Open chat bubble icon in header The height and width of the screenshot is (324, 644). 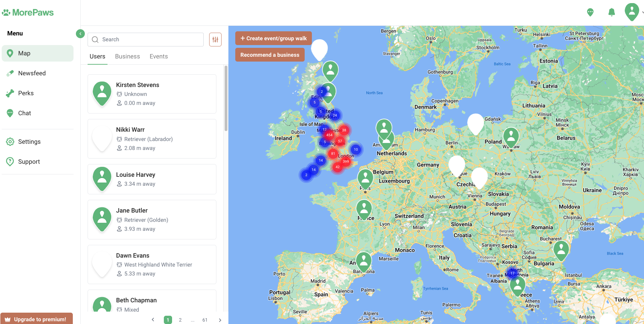pyautogui.click(x=590, y=12)
